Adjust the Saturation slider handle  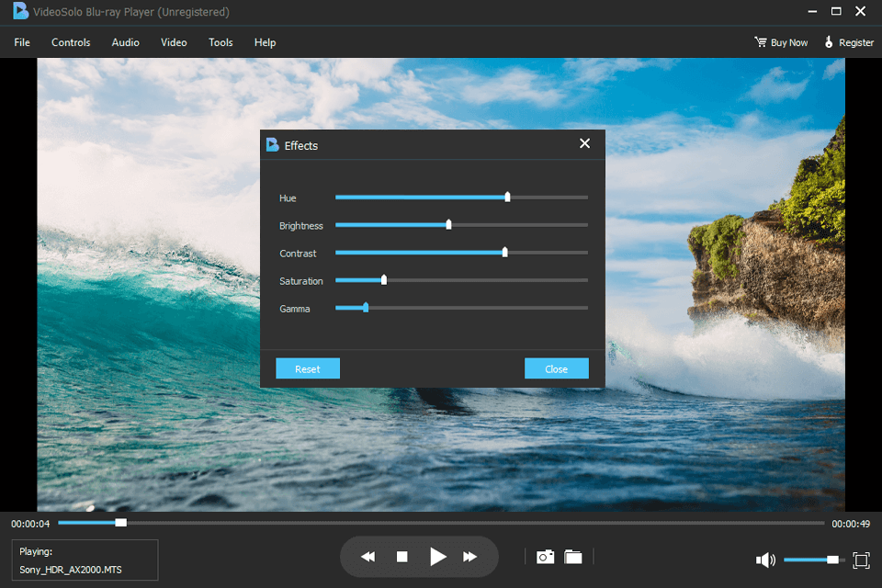383,279
